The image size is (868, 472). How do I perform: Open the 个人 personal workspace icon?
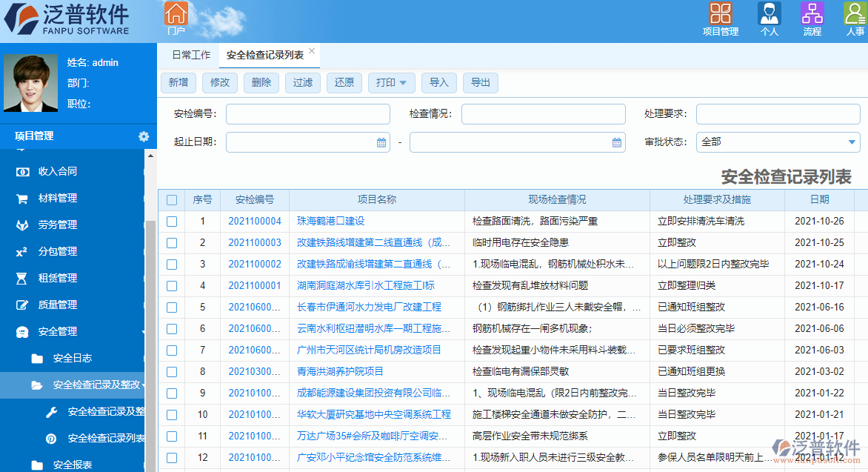(x=769, y=14)
